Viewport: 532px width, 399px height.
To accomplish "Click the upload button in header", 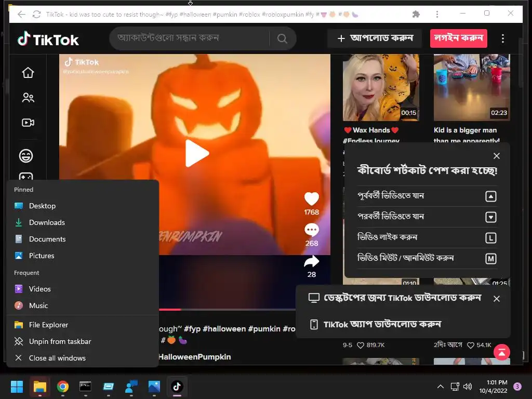I will point(375,38).
